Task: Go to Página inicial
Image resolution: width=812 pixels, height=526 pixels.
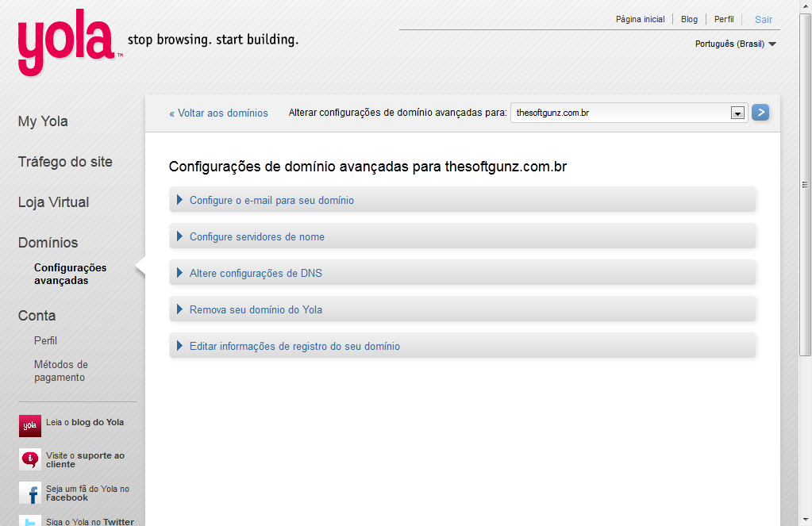Action: (640, 19)
